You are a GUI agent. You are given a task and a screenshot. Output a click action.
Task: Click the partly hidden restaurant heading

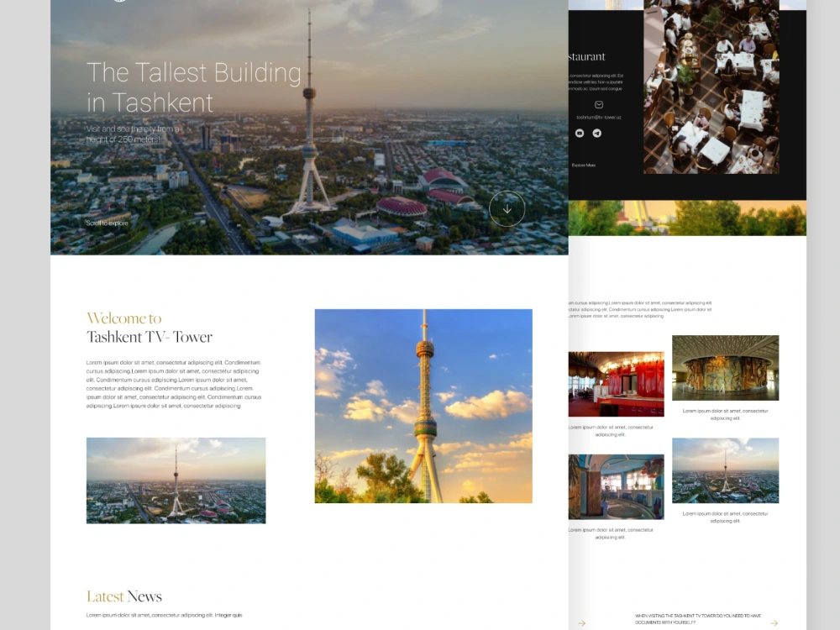point(586,56)
